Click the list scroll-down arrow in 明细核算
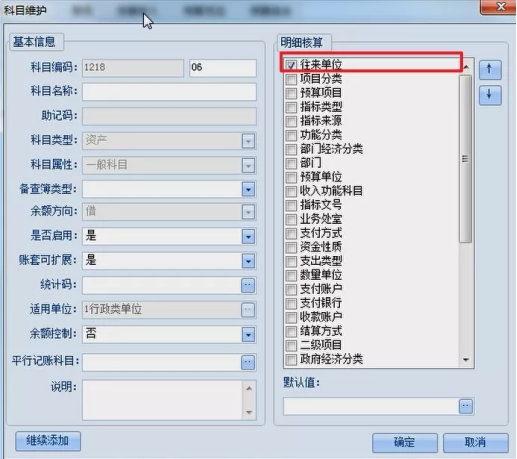This screenshot has height=459, width=517. 466,360
